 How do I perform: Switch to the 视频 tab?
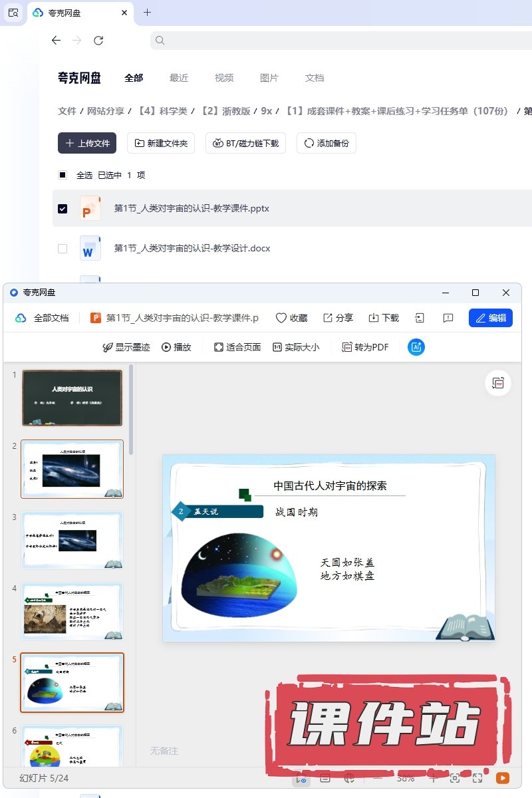click(224, 78)
